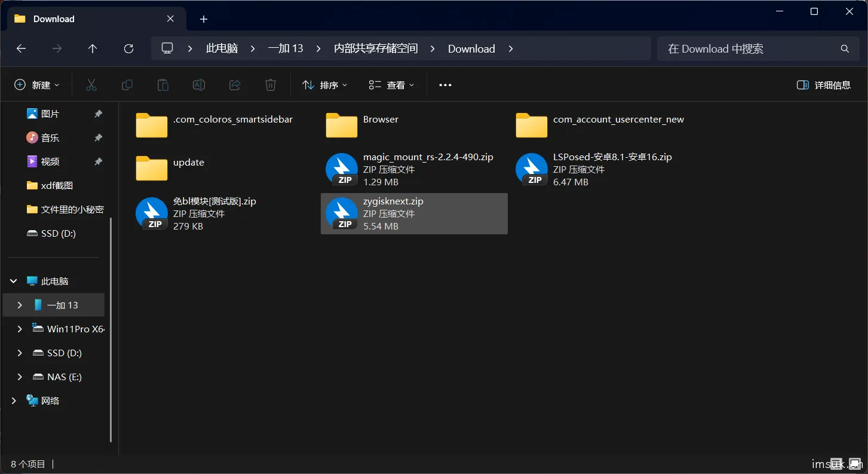Go up one folder level
This screenshot has height=474, width=868.
[x=93, y=48]
